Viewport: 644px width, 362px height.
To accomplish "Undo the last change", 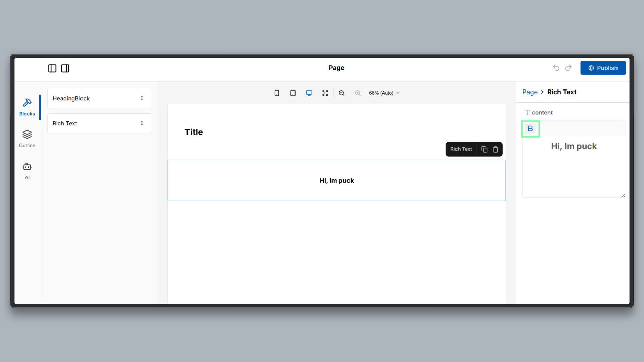I will point(556,68).
